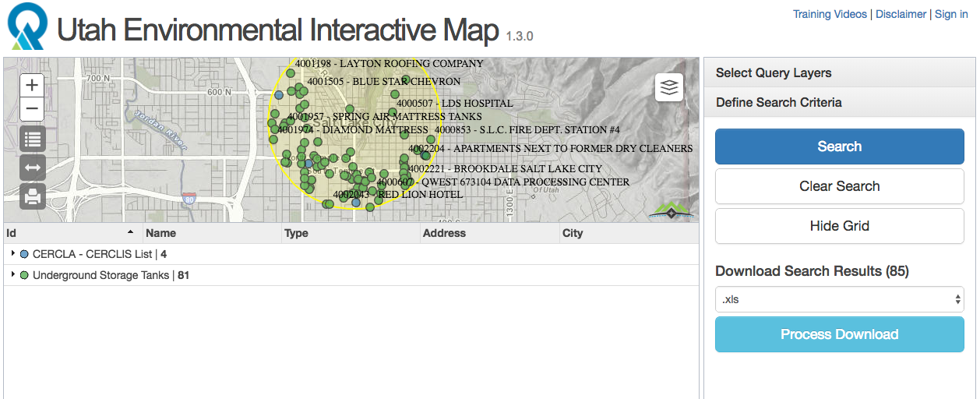Zoom in on the map
This screenshot has width=980, height=399.
pyautogui.click(x=32, y=85)
